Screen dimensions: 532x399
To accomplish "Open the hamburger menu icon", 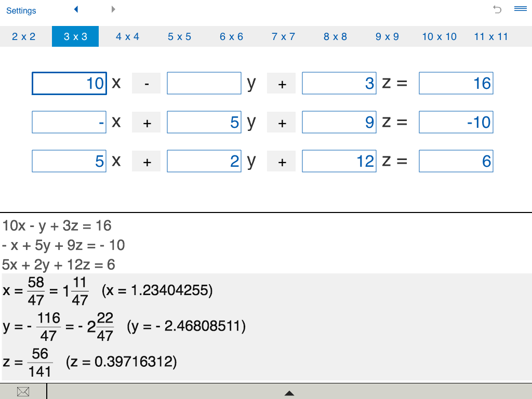I will (x=521, y=8).
